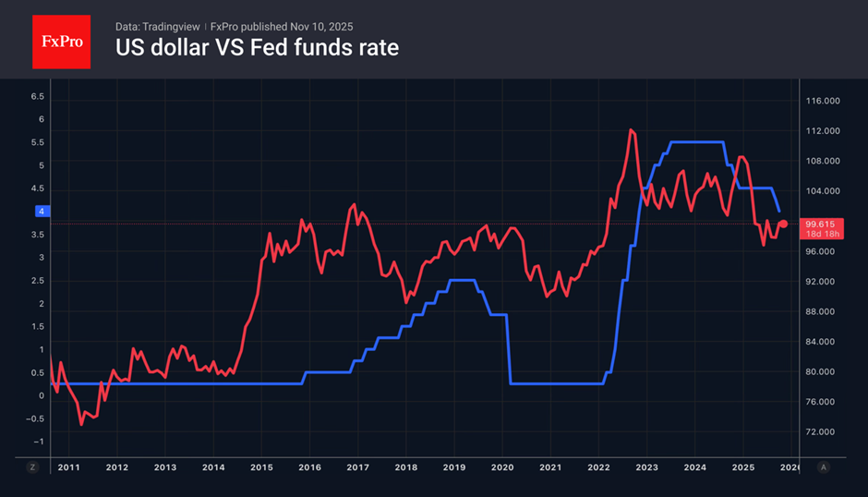Screen dimensions: 868x497
Task: Click 6.5 on the left rate scale
Action: point(37,96)
